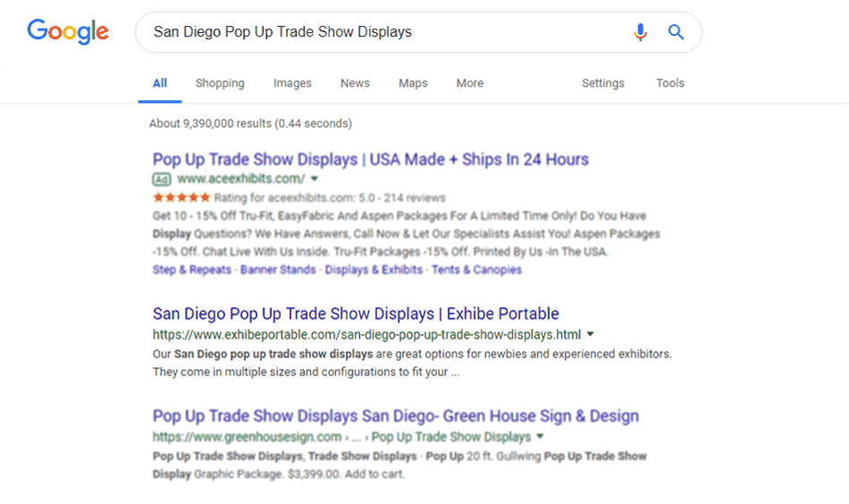This screenshot has width=849, height=504.
Task: Expand the exhibeportable.com URL dropdown arrow
Action: 590,334
